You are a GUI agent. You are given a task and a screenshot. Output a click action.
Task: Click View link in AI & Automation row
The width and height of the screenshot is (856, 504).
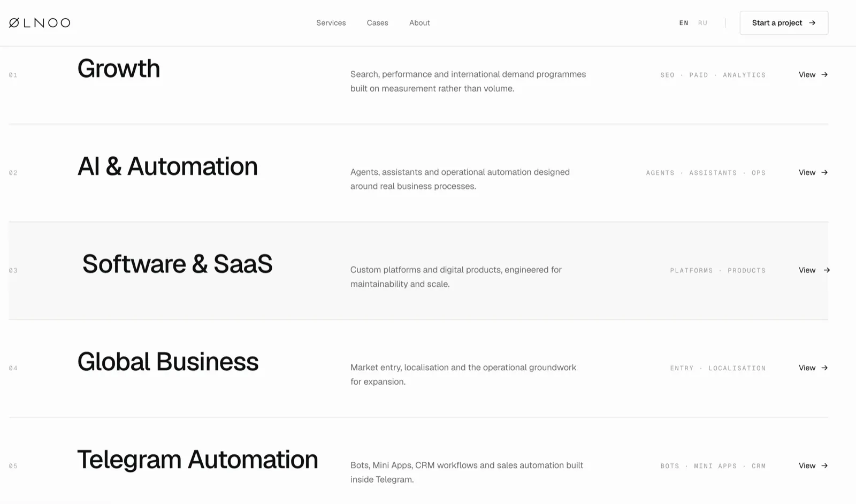807,172
